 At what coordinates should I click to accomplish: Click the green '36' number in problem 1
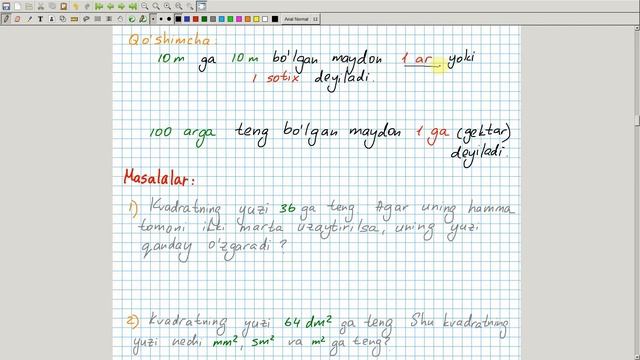point(287,208)
